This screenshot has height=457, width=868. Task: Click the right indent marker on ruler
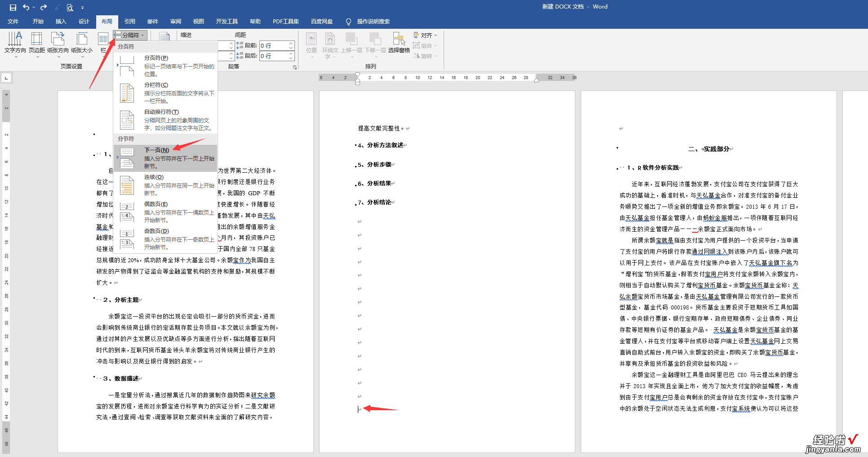pos(536,80)
